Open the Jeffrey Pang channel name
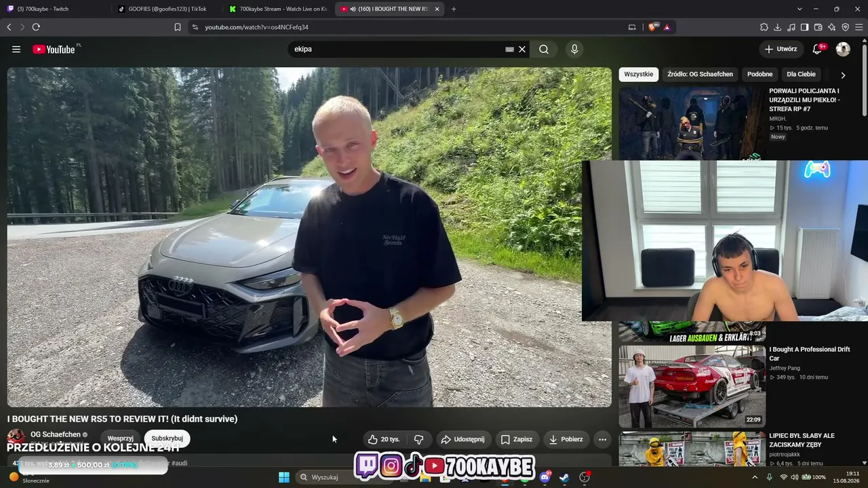This screenshot has width=868, height=488. coord(785,368)
